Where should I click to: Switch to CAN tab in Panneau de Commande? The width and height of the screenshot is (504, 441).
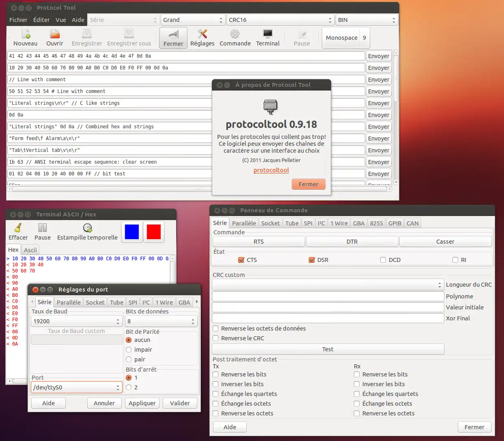[412, 223]
